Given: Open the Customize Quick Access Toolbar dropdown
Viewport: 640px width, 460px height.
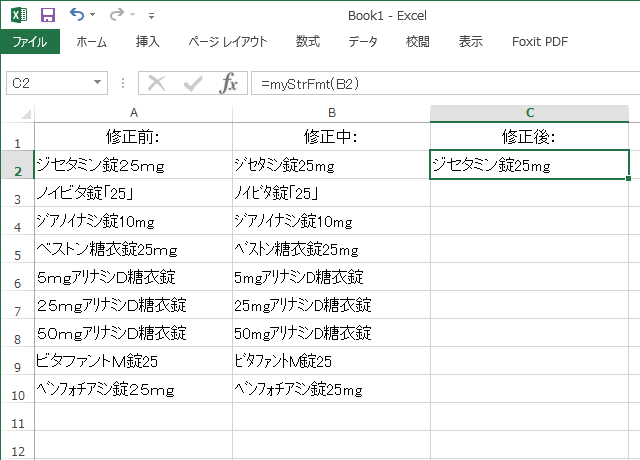Looking at the screenshot, I should pos(151,17).
